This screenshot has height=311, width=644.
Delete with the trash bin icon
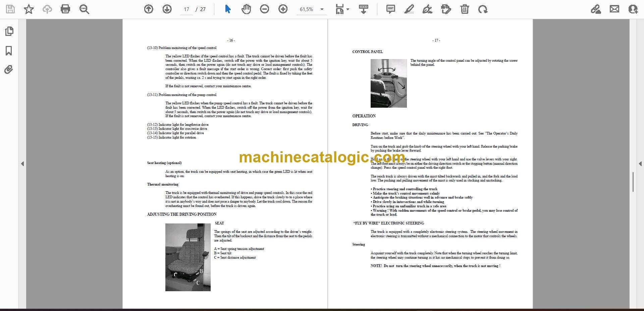tap(465, 9)
